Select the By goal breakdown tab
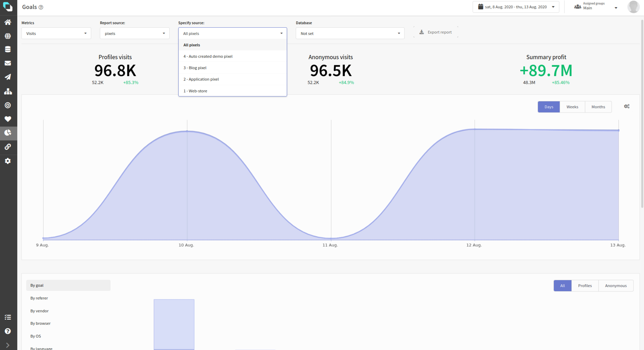This screenshot has width=644, height=350. click(x=68, y=285)
